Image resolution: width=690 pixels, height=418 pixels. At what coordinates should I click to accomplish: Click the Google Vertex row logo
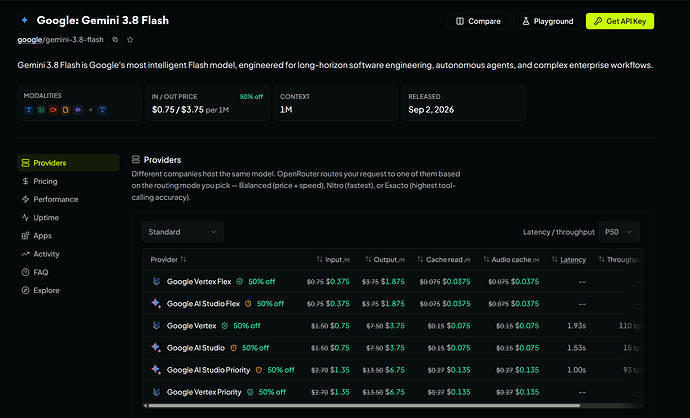point(156,326)
